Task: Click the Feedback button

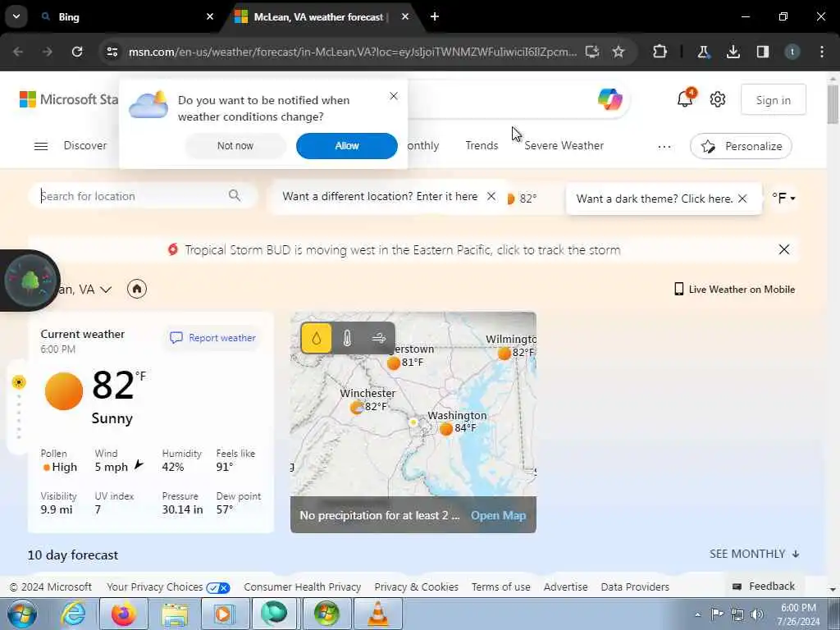Action: point(764,586)
